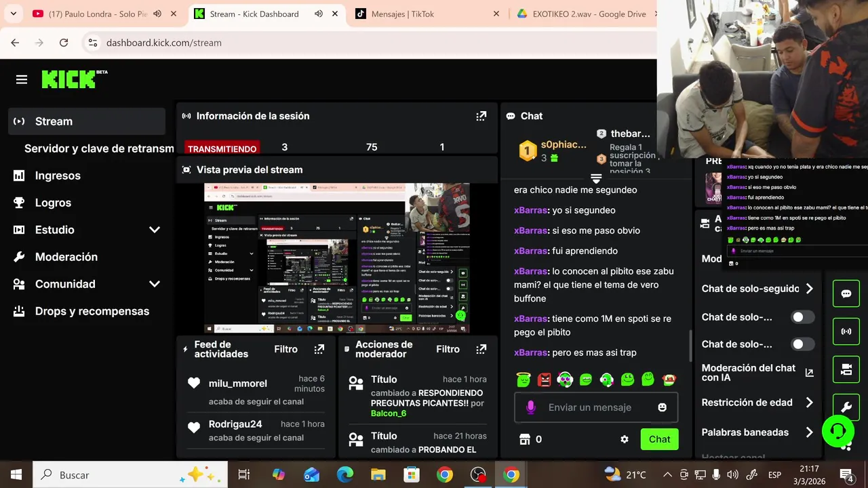Open Microsoft Edge from the taskbar
The width and height of the screenshot is (868, 488).
point(345,474)
